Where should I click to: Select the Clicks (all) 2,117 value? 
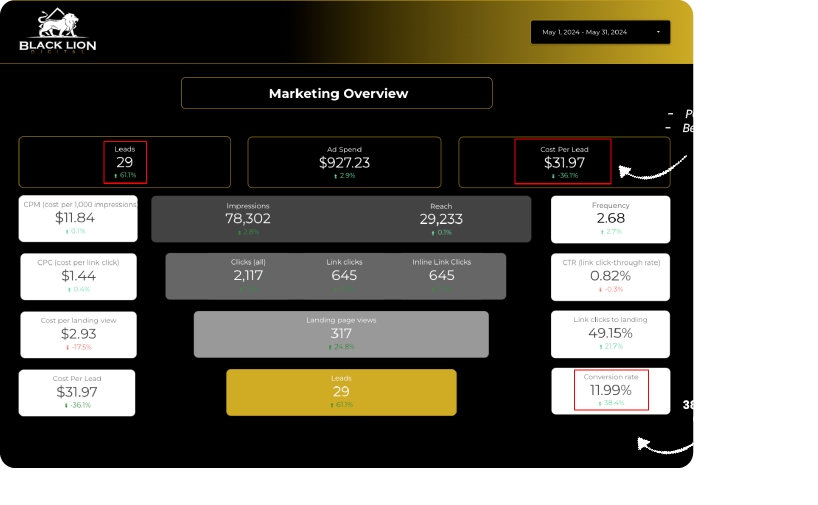[x=248, y=275]
